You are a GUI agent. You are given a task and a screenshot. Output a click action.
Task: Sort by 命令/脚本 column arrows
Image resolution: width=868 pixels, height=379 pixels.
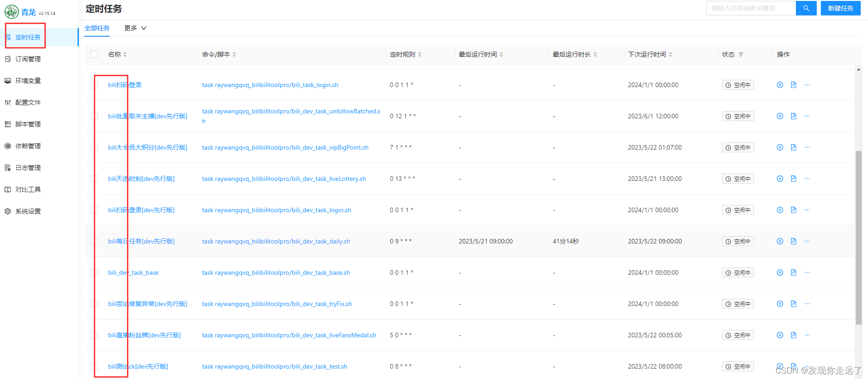[x=234, y=54]
